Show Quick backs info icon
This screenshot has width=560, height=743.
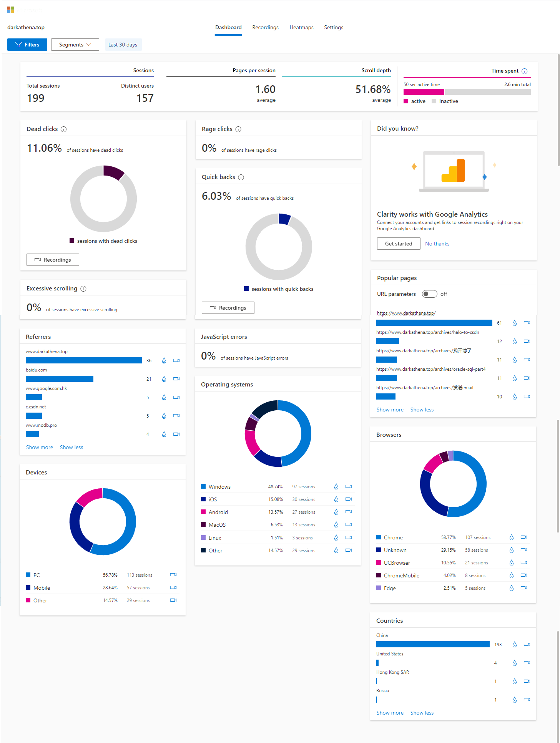pyautogui.click(x=241, y=177)
